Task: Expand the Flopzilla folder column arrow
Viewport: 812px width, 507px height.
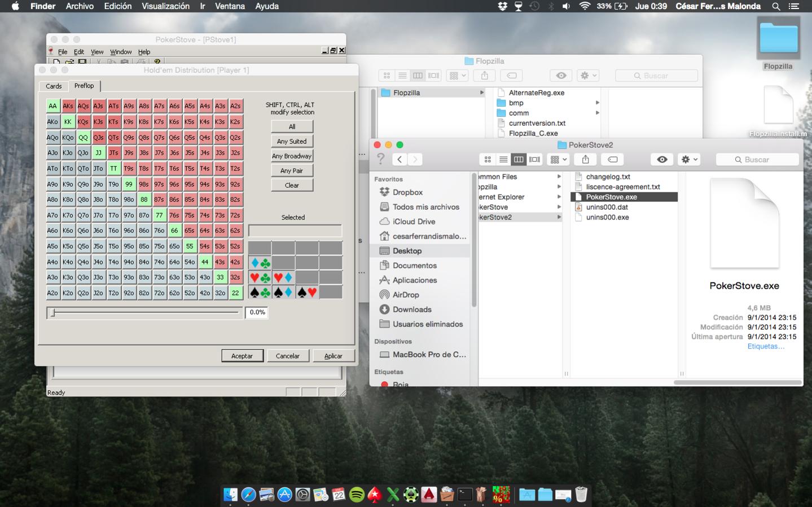Action: pos(481,93)
